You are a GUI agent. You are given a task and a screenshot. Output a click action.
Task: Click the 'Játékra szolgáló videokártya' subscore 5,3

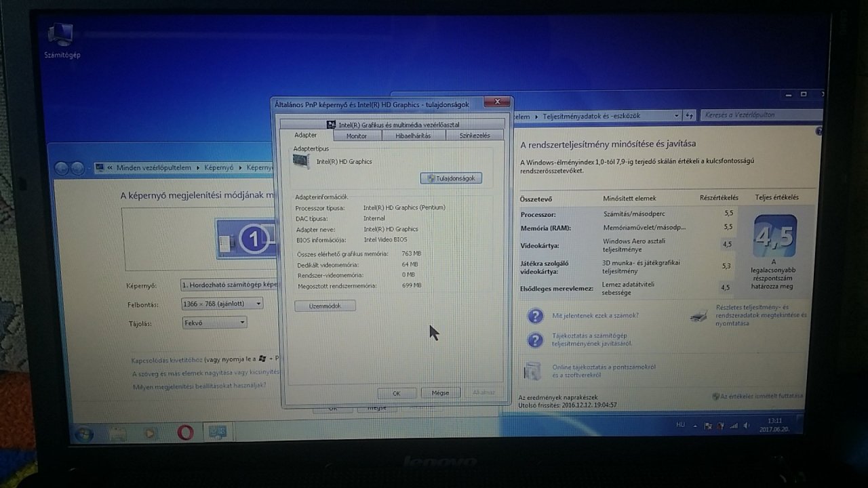click(x=726, y=266)
